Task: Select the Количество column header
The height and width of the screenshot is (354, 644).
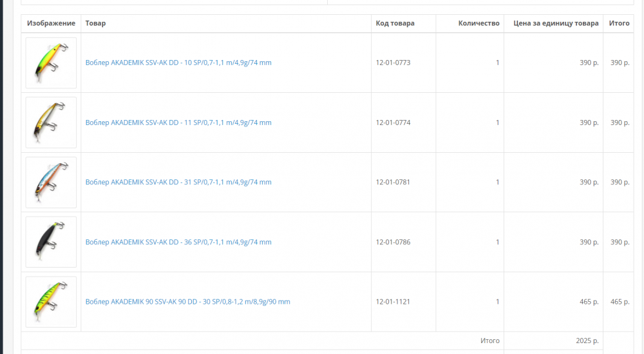Action: pos(479,23)
